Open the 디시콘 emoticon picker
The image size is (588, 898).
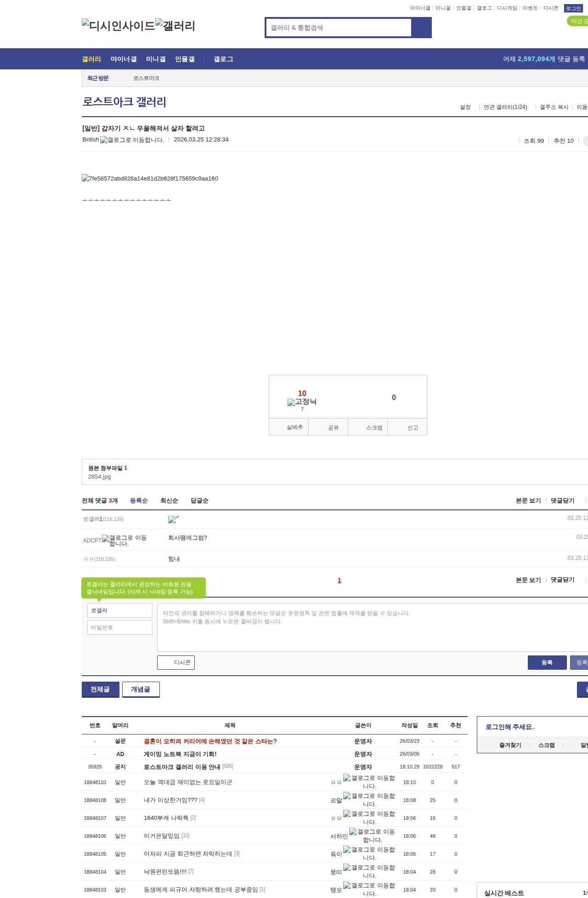pos(176,662)
